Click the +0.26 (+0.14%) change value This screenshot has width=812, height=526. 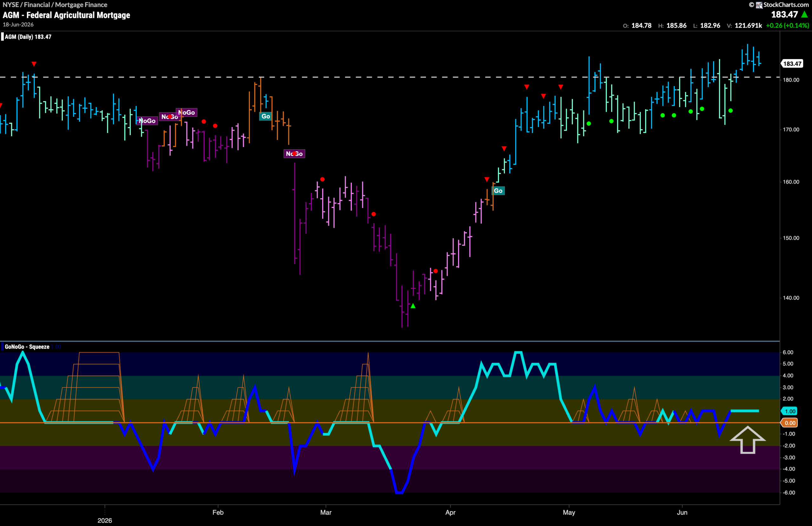788,26
